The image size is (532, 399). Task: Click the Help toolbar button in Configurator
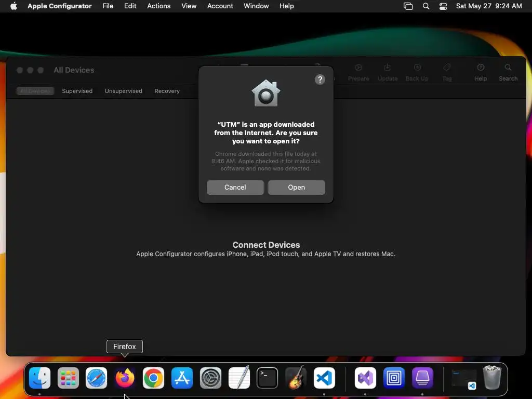481,73
